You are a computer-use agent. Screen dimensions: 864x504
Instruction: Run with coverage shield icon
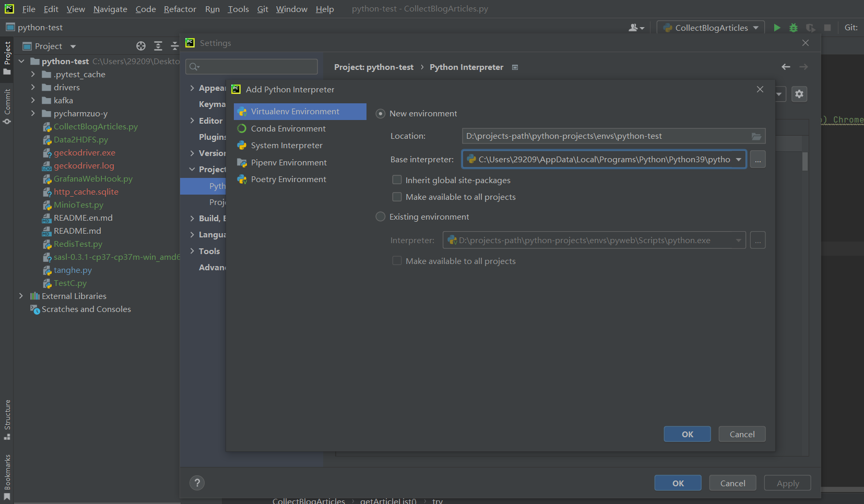(810, 28)
